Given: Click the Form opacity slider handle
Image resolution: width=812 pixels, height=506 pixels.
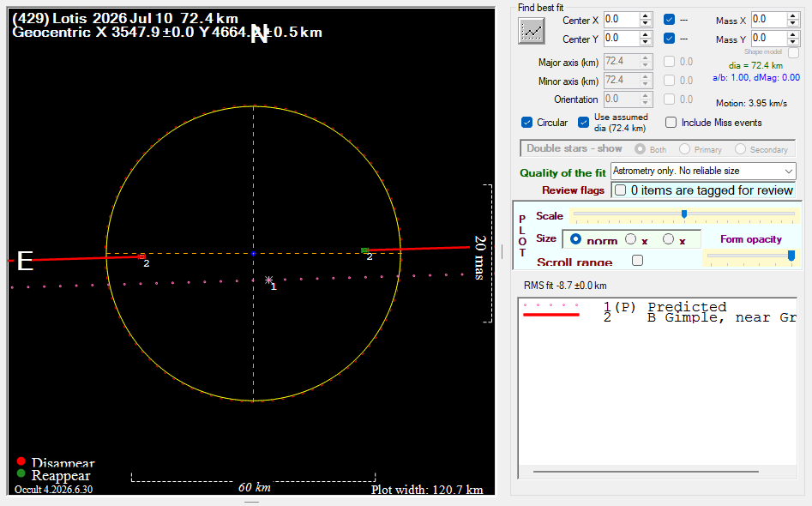Looking at the screenshot, I should click(x=791, y=256).
